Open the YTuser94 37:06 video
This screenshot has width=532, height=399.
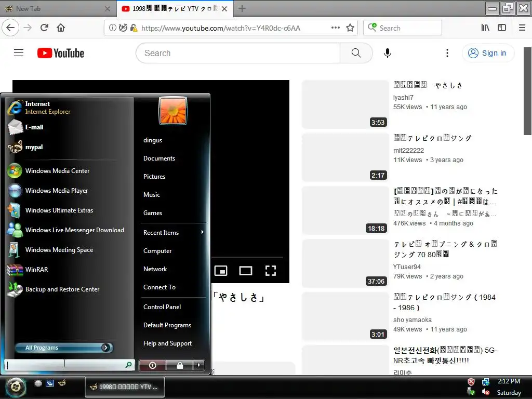point(345,263)
